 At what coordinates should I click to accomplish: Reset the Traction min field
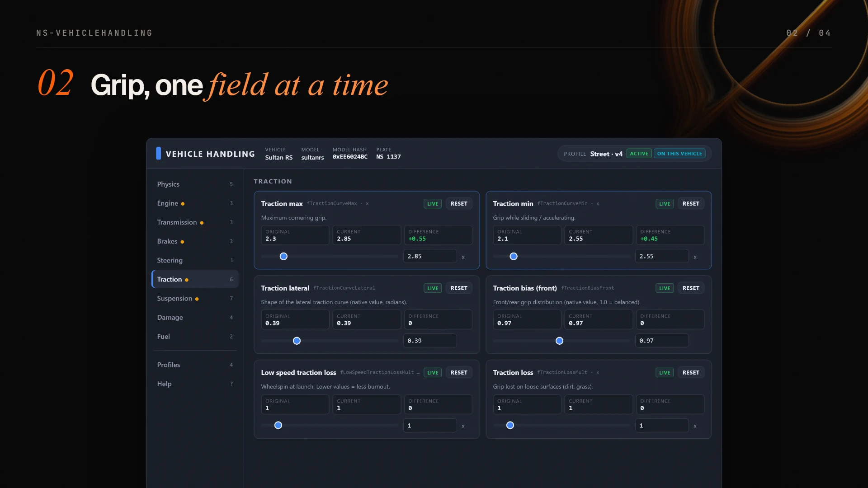(x=691, y=204)
